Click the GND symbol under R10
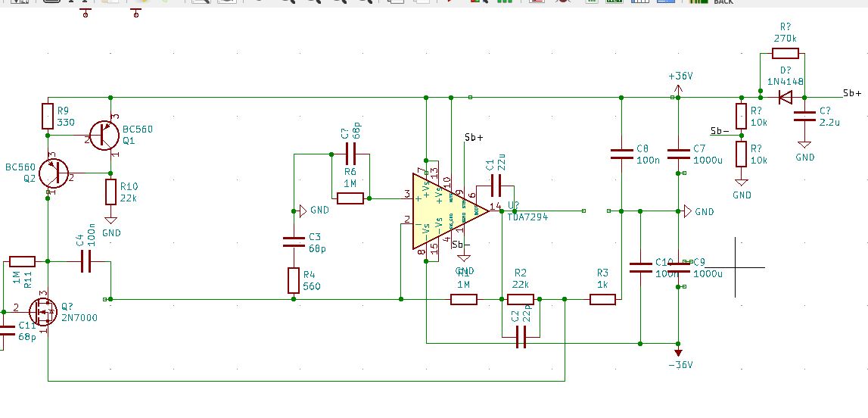The image size is (868, 418). point(110,220)
